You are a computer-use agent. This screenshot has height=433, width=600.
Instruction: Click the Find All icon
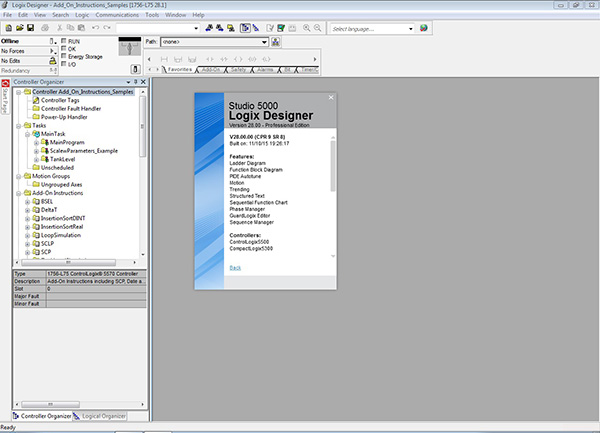[x=231, y=28]
